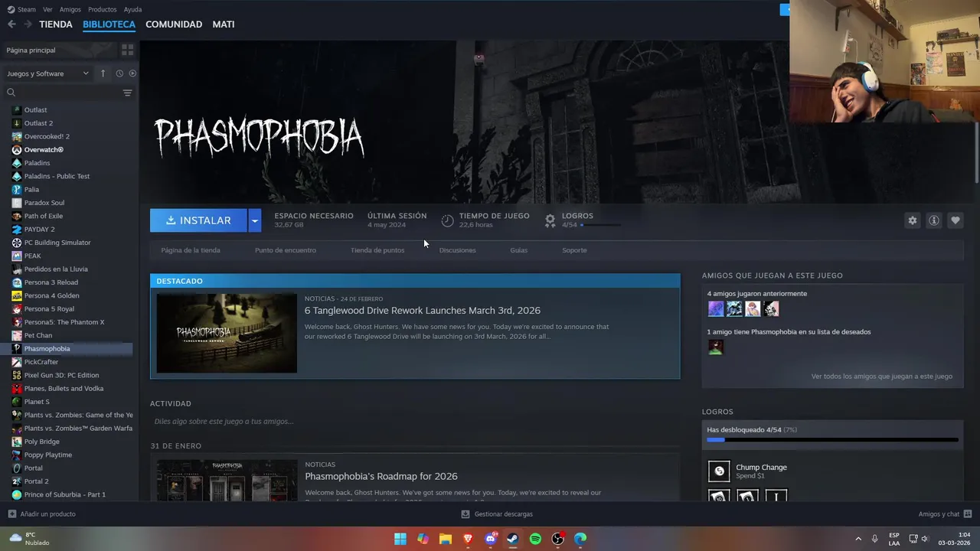
Task: Sort library by ascending arrow button
Action: 103,73
